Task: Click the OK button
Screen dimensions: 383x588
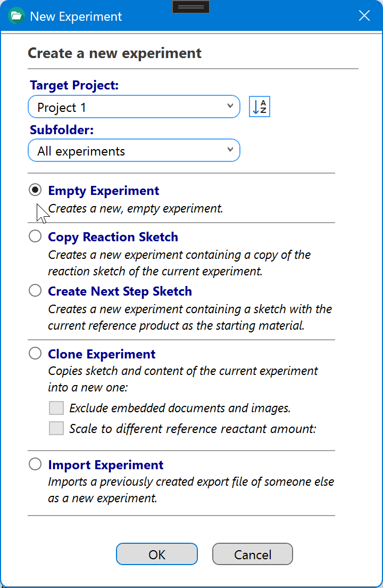Action: click(157, 554)
